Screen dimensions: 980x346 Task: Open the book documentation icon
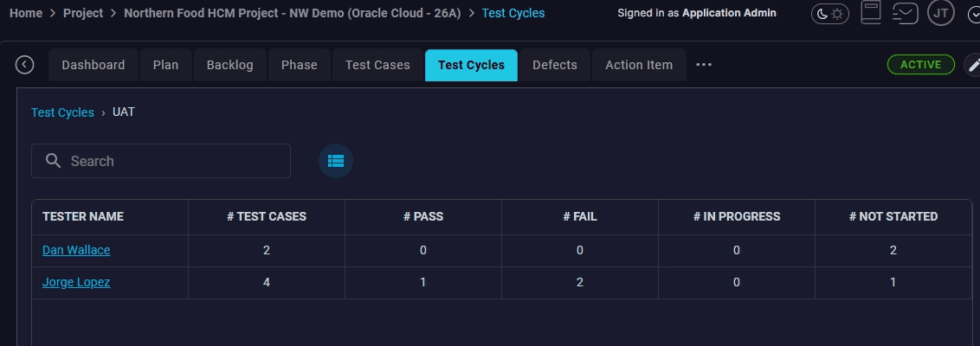click(x=871, y=12)
